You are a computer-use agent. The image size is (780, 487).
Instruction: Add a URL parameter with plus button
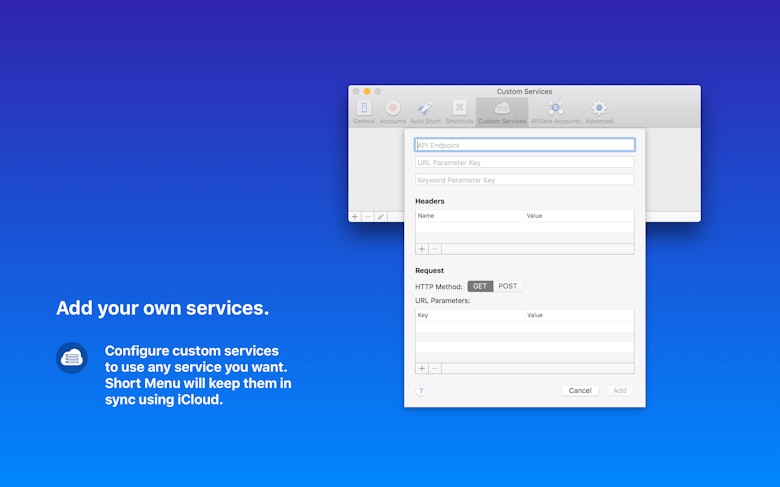point(422,368)
